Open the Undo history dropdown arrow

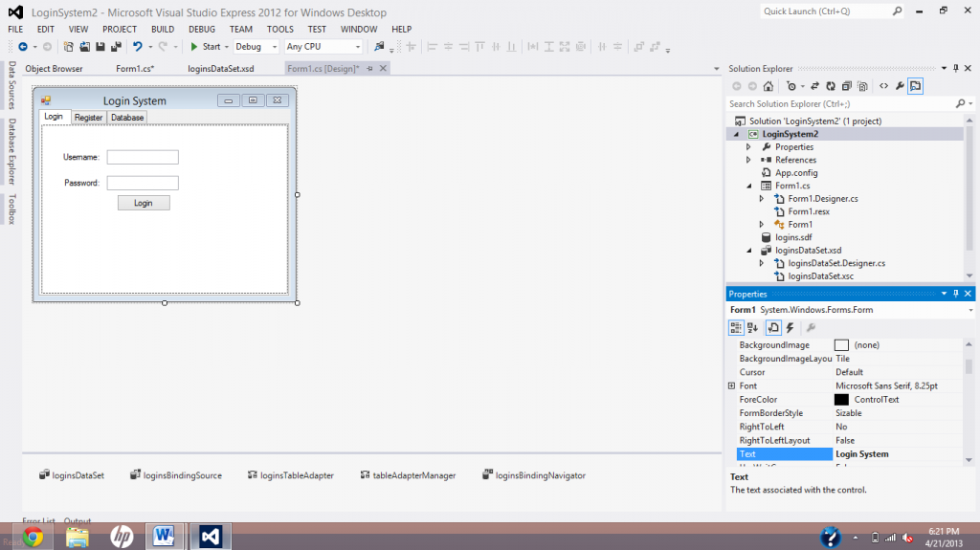click(150, 47)
